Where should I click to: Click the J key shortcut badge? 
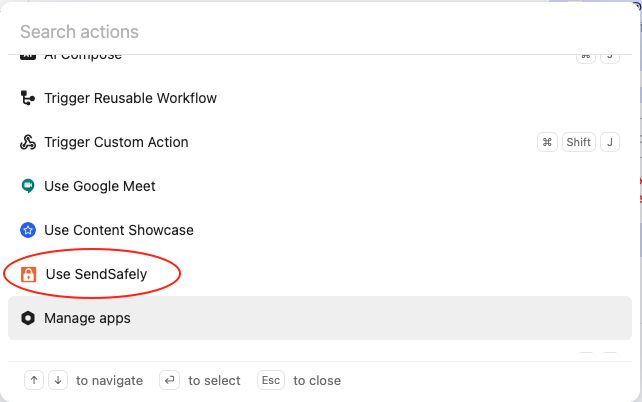(610, 142)
